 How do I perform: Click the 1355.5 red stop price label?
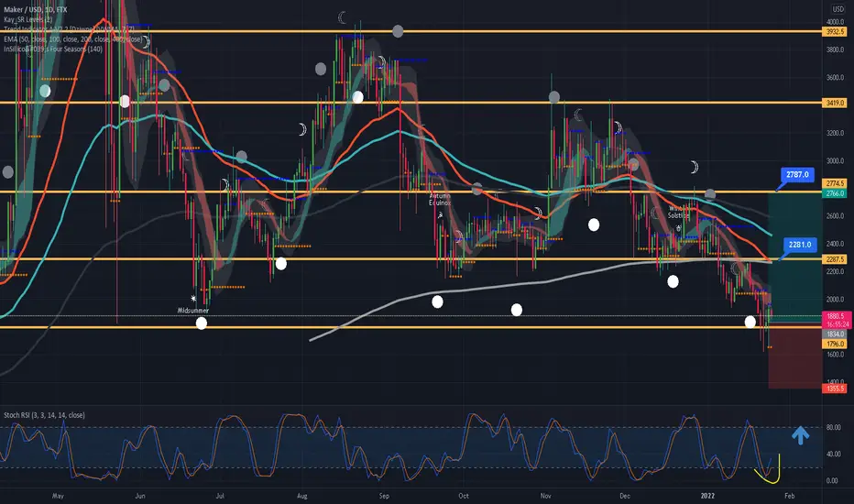click(835, 389)
